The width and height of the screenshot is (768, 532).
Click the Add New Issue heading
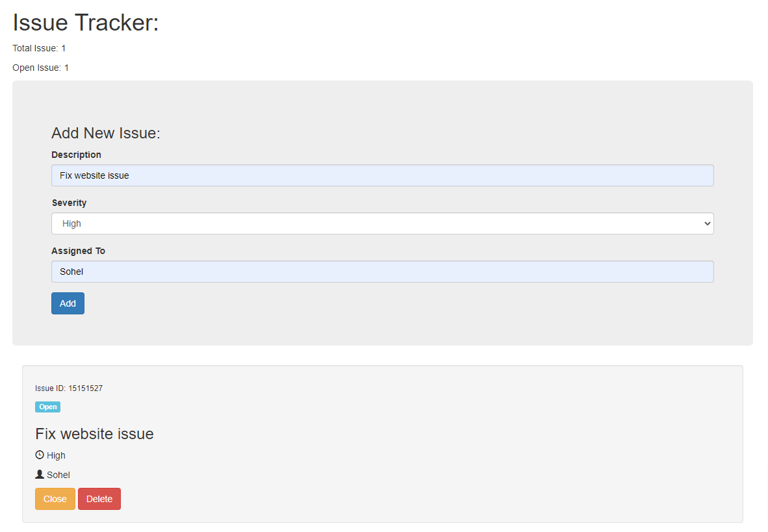[105, 133]
